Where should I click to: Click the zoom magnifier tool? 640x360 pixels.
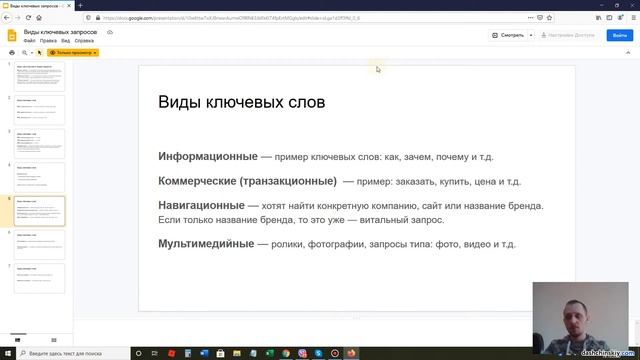24,53
